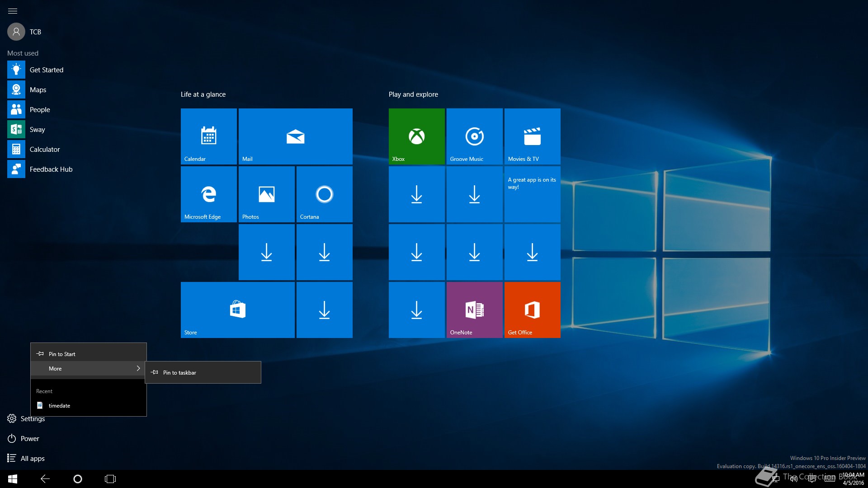Open the hamburger menu at top left

(13, 11)
